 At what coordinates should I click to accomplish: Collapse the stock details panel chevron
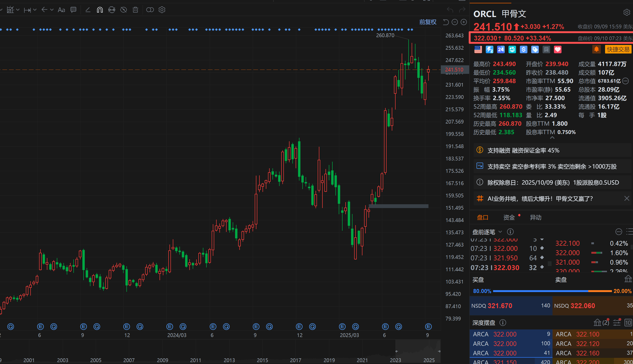(x=552, y=138)
